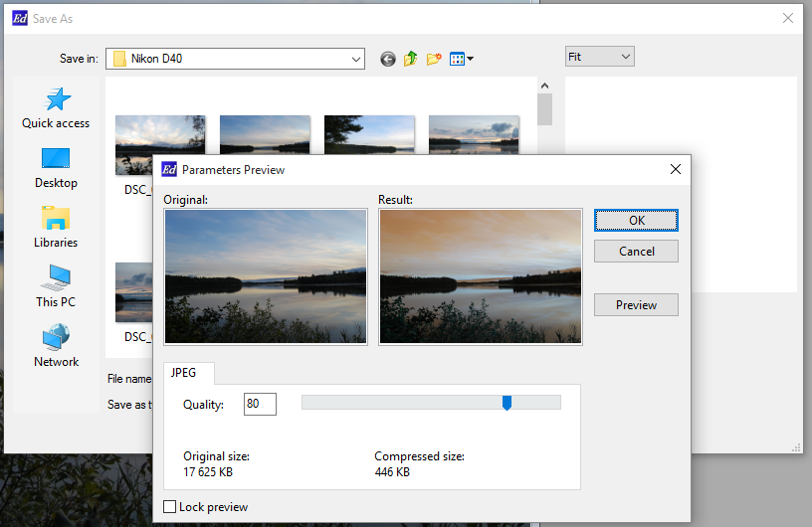Click the Quality value field
Image resolution: width=812 pixels, height=527 pixels.
click(x=260, y=404)
